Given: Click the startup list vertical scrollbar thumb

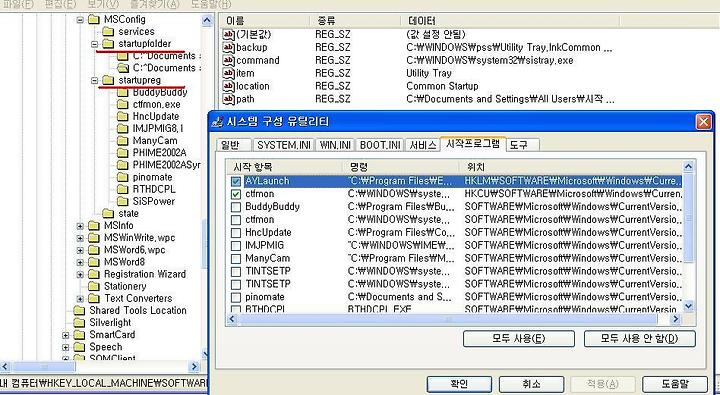Looking at the screenshot, I should pos(688,218).
